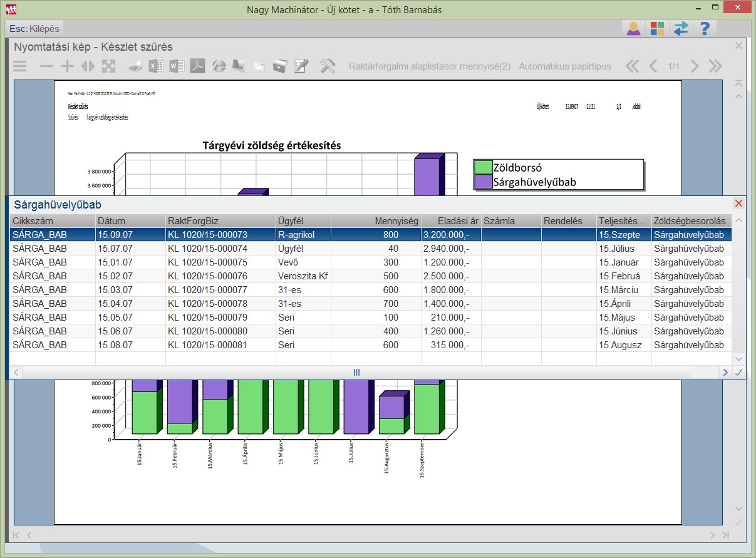Confirm with the green checkmark in detail panel
756x558 pixels.
click(x=739, y=372)
